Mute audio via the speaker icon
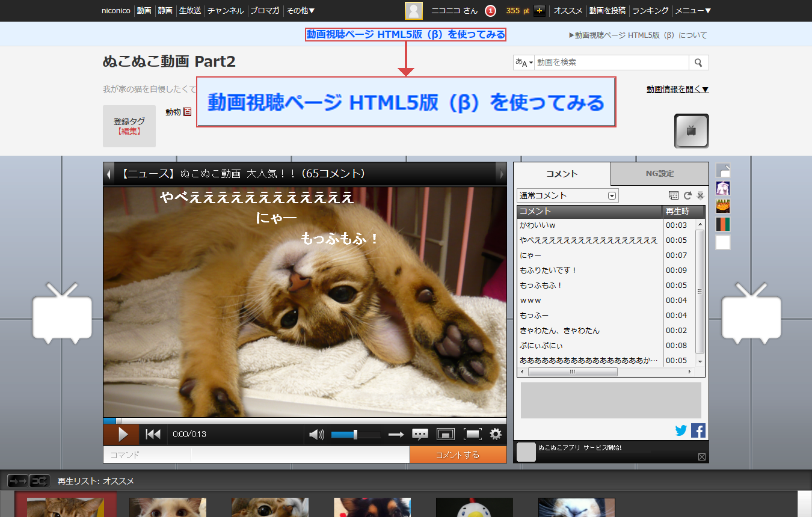The width and height of the screenshot is (812, 517). click(x=316, y=434)
